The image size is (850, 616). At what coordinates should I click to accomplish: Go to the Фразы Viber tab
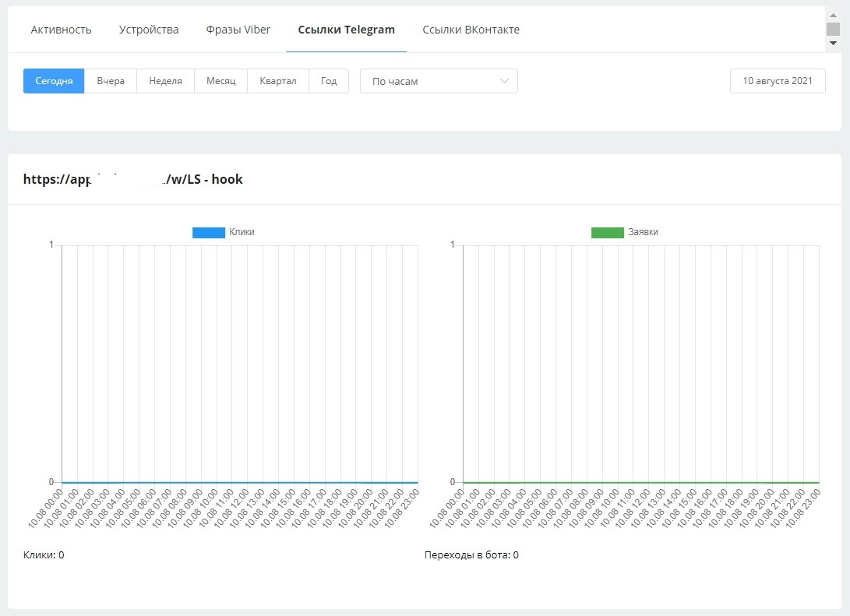pos(238,30)
